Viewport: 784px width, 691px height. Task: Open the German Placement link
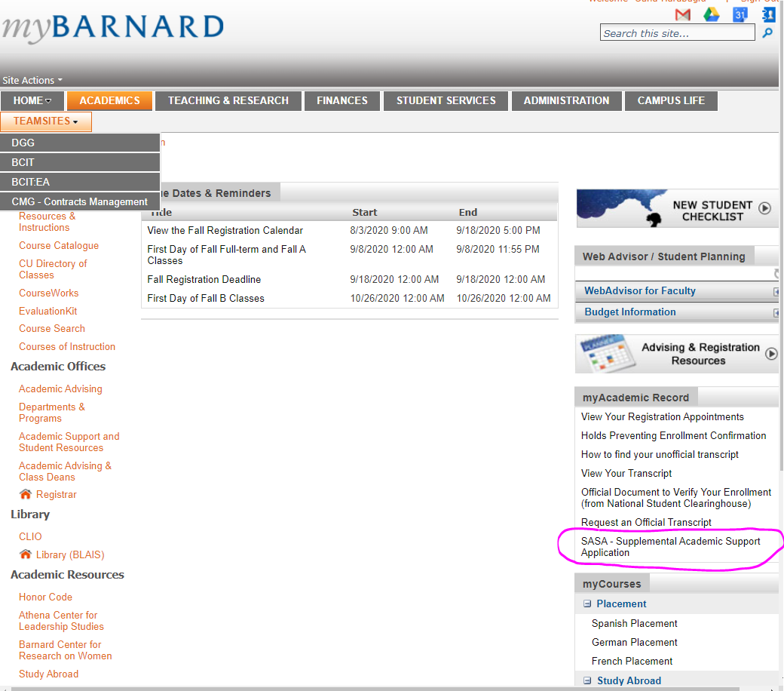(635, 642)
